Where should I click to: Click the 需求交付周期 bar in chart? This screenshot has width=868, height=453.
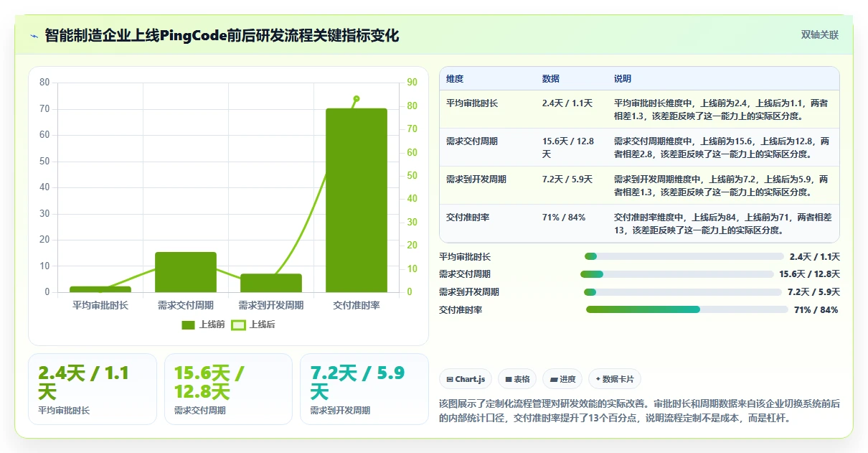tap(186, 272)
